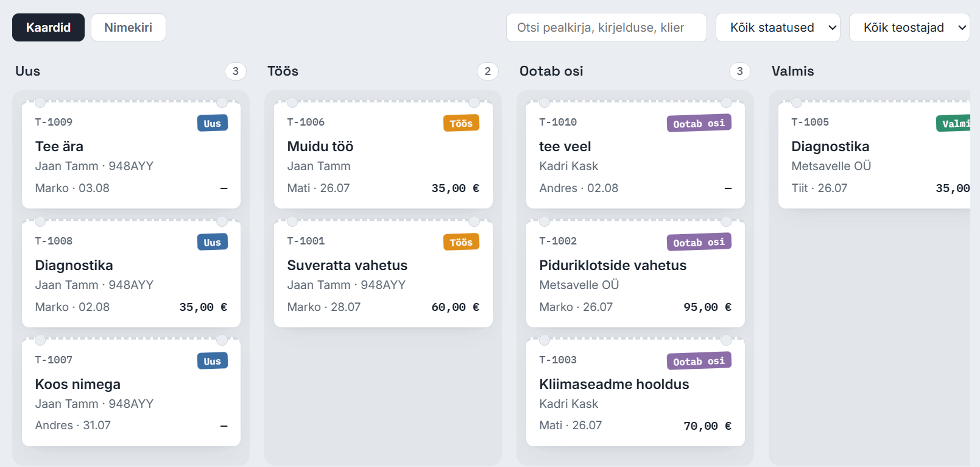
Task: Click the Ootab osi badge on T-1003
Action: pyautogui.click(x=699, y=361)
